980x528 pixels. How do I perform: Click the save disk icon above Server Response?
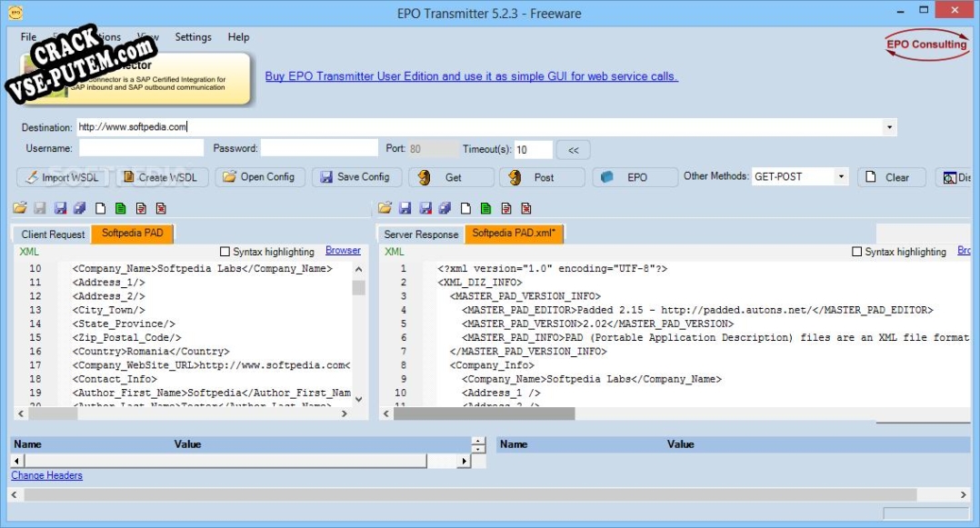pos(405,208)
